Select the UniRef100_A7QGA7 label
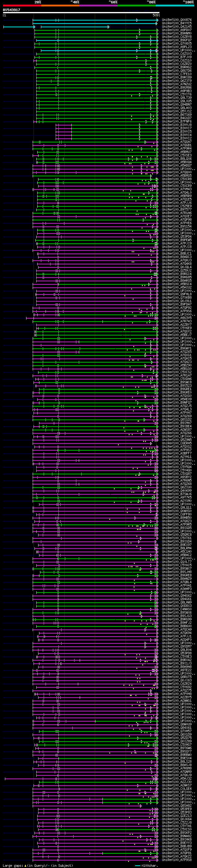 pyautogui.click(x=177, y=142)
